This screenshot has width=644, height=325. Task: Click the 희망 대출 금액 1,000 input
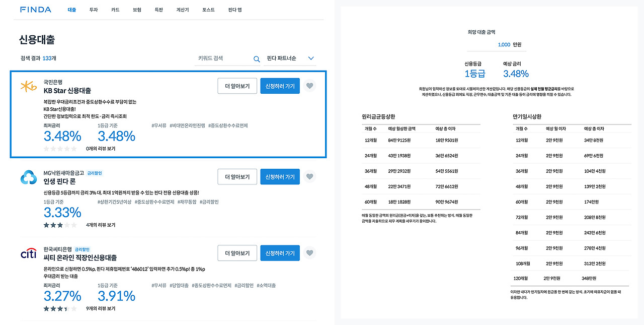click(497, 45)
